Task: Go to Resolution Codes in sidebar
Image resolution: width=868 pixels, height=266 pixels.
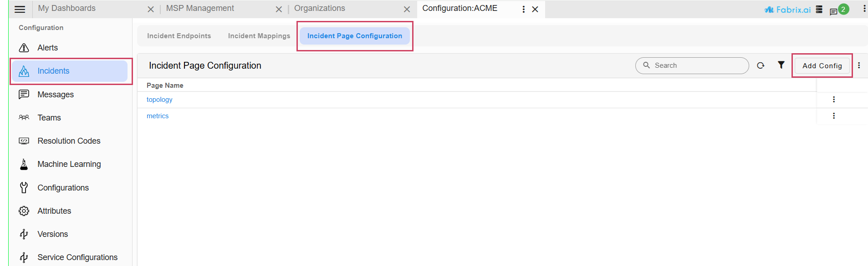Action: (69, 141)
